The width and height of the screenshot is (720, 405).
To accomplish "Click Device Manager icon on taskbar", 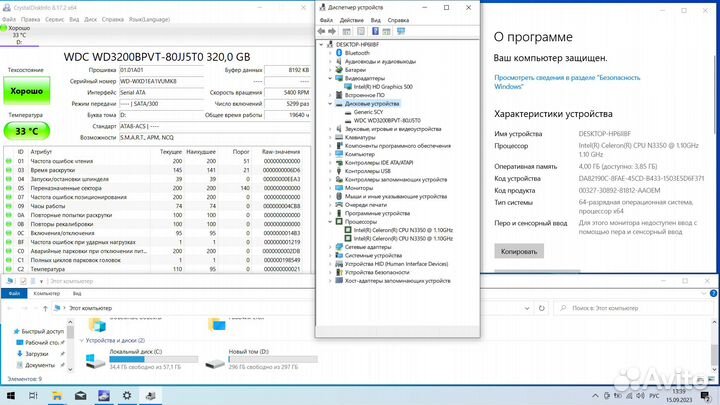I will (x=150, y=395).
